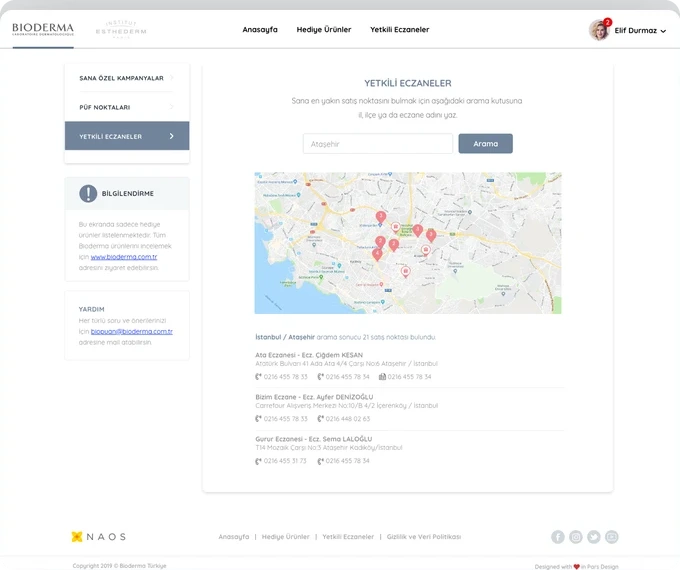This screenshot has height=570, width=680.
Task: Click the chevron beside Püf Noktaları
Action: point(172,107)
